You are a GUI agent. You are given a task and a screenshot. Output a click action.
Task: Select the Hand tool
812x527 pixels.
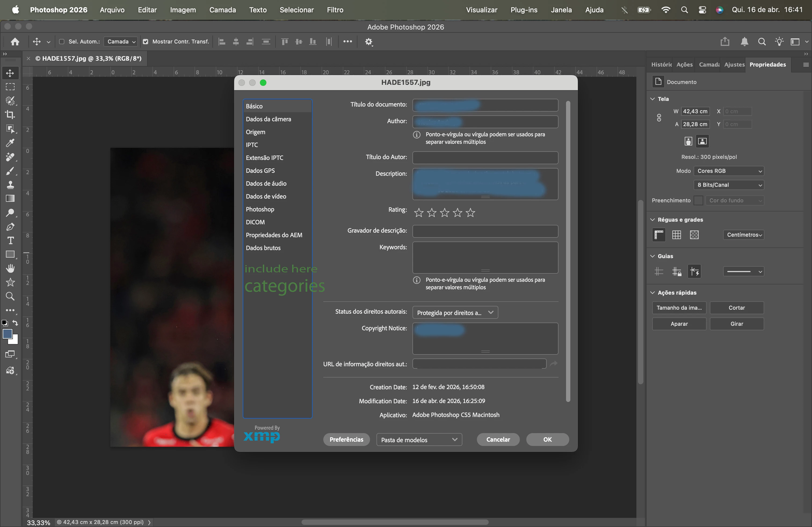click(x=10, y=269)
